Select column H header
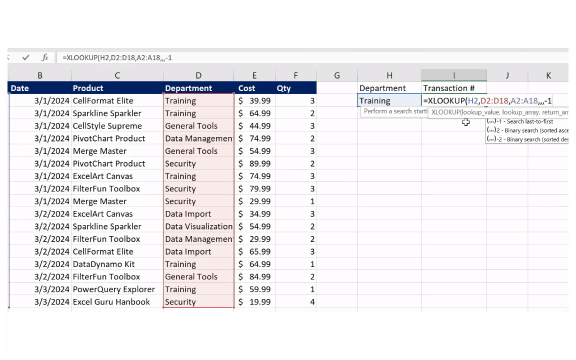Screen dimensions: 576x360 pyautogui.click(x=389, y=75)
